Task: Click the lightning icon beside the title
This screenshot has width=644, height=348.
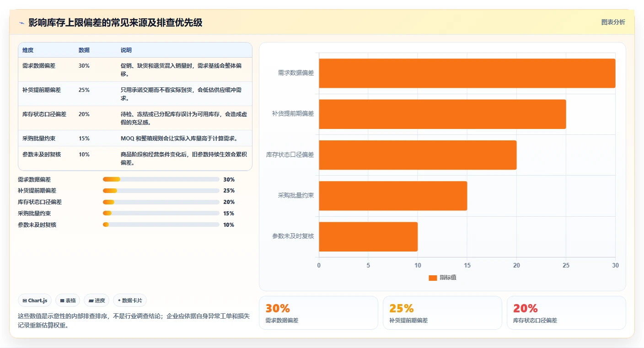Action: [x=22, y=23]
